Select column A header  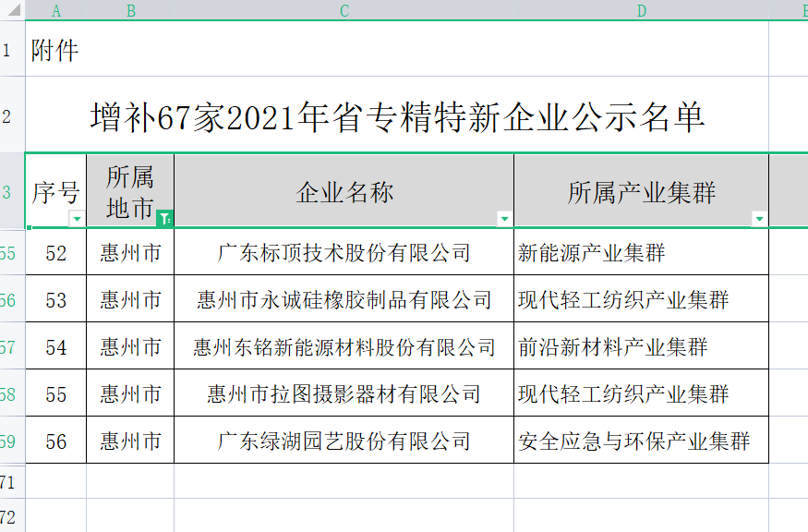tap(56, 10)
